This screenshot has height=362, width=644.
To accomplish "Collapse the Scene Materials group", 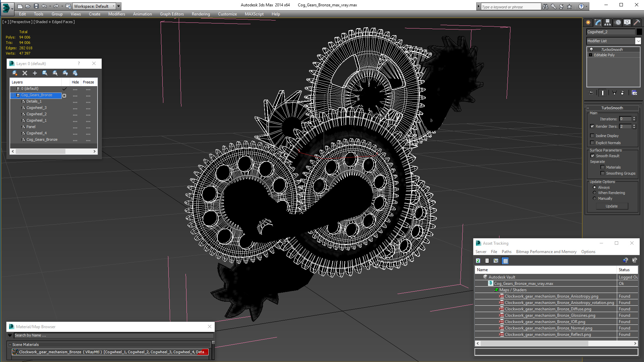I will tap(10, 345).
